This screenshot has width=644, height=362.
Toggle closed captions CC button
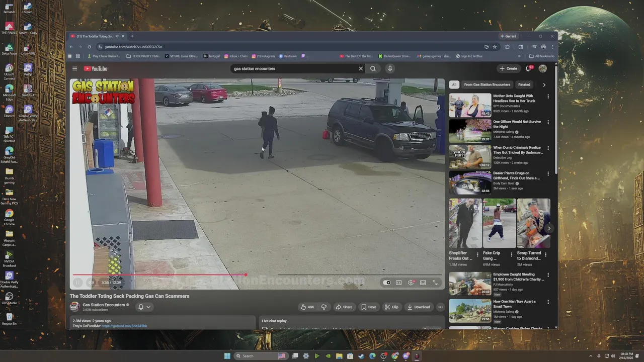click(x=399, y=283)
